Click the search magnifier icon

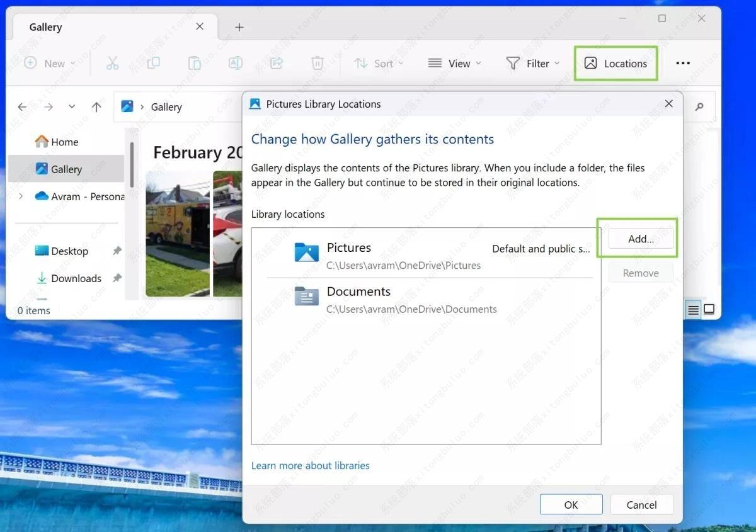pos(699,106)
